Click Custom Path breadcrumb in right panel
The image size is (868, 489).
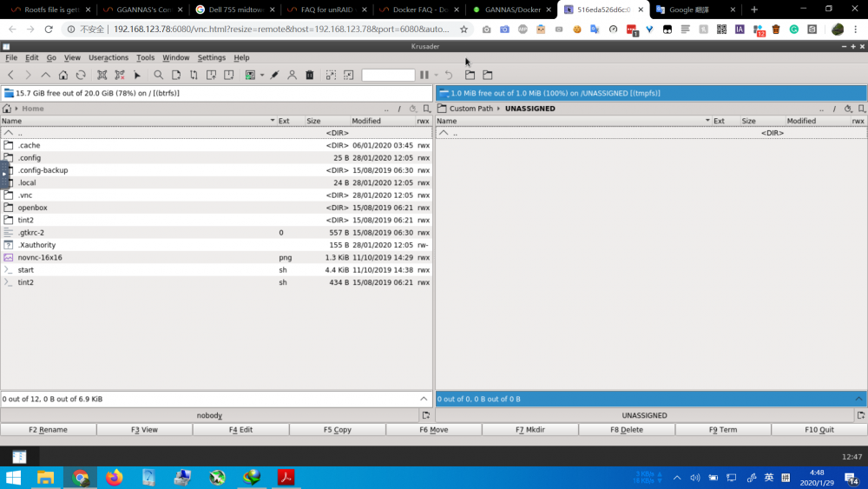click(471, 109)
